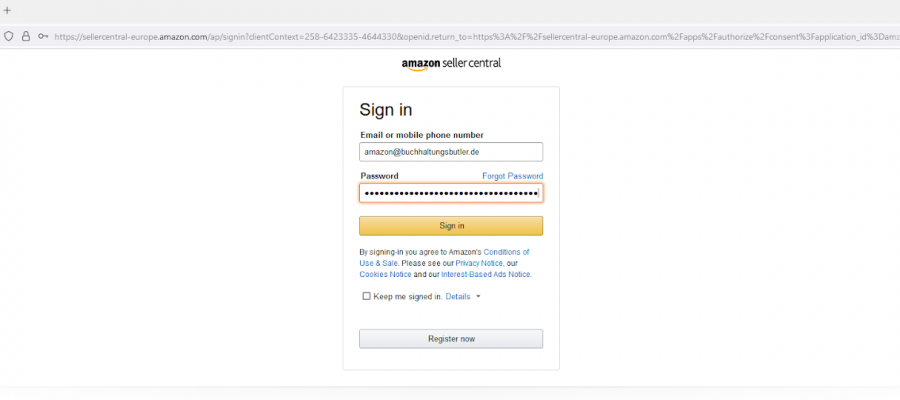Follow the Privacy Notice link

pos(478,263)
